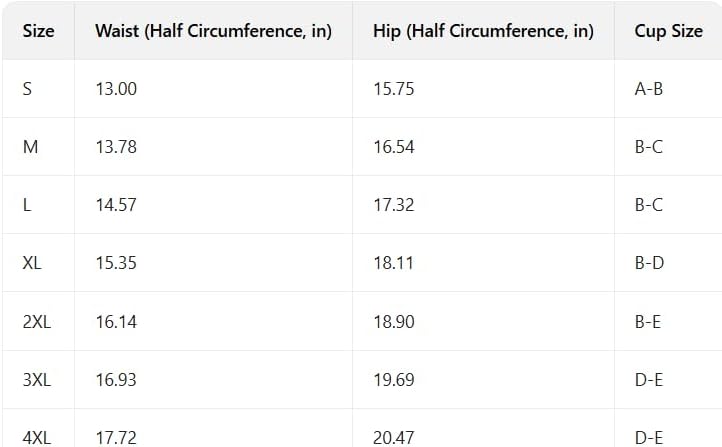Click waist value 15.35
This screenshot has height=447, width=722.
point(116,263)
